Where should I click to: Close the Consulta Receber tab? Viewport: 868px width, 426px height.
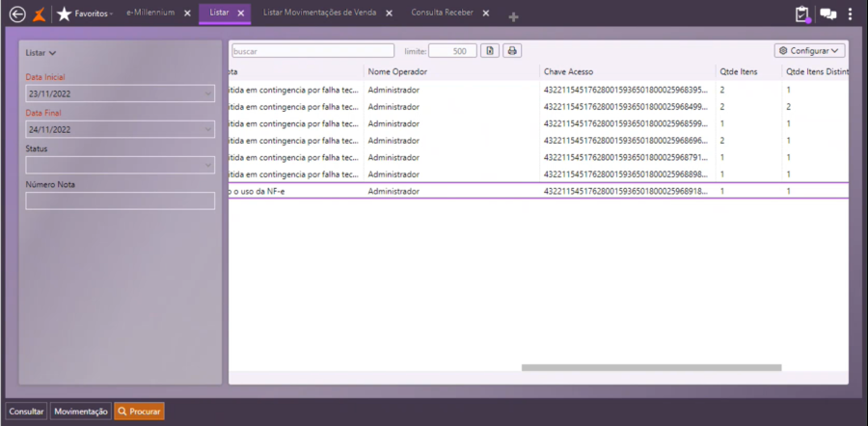pyautogui.click(x=485, y=13)
